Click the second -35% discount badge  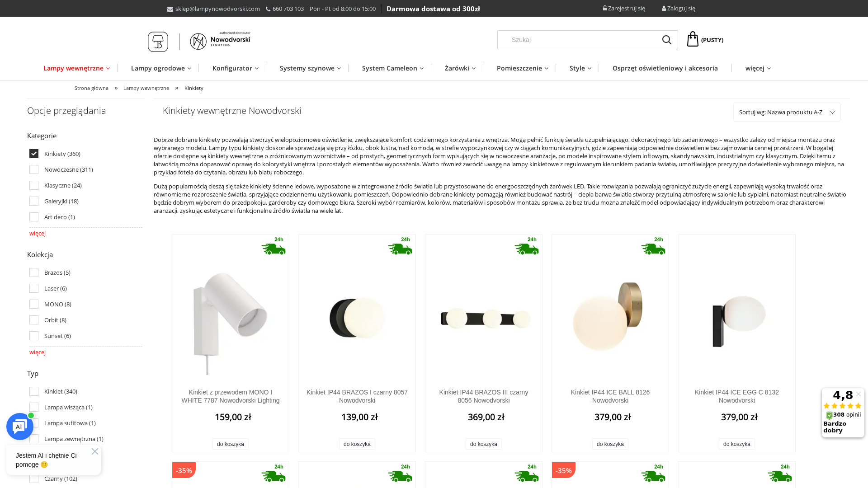click(x=564, y=470)
